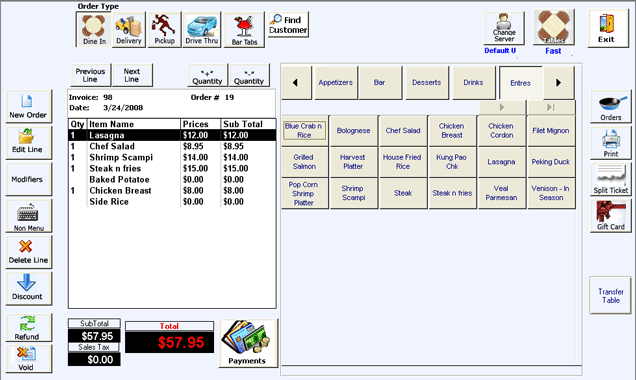Open Gift Card option

tap(610, 216)
